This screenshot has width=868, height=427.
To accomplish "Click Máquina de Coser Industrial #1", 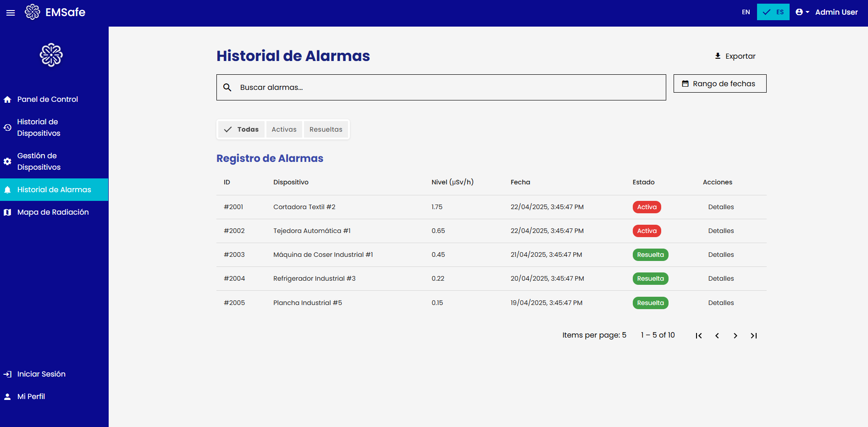I will coord(323,255).
